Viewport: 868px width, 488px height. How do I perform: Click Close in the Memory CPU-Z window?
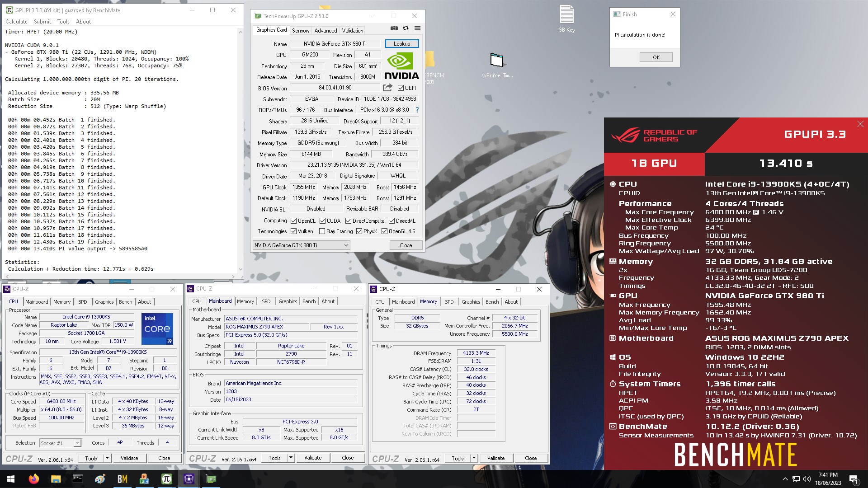click(531, 458)
